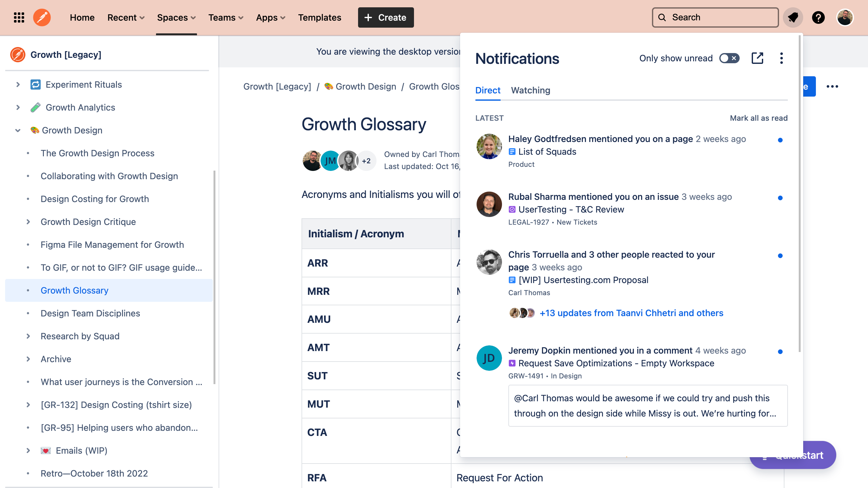Collapse the Growth Design section
This screenshot has height=488, width=868.
click(x=18, y=131)
